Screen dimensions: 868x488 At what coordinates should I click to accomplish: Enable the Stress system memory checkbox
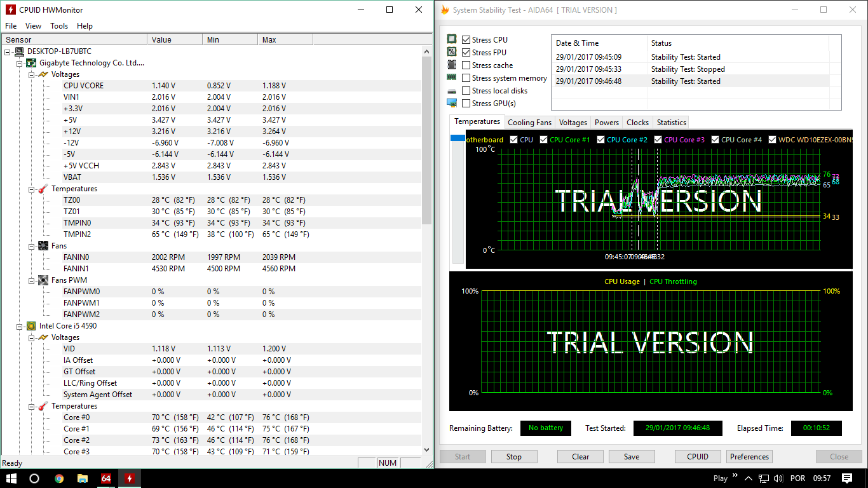point(466,78)
